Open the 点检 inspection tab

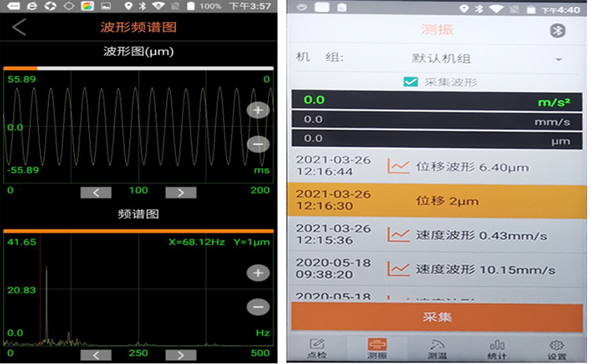coord(318,348)
